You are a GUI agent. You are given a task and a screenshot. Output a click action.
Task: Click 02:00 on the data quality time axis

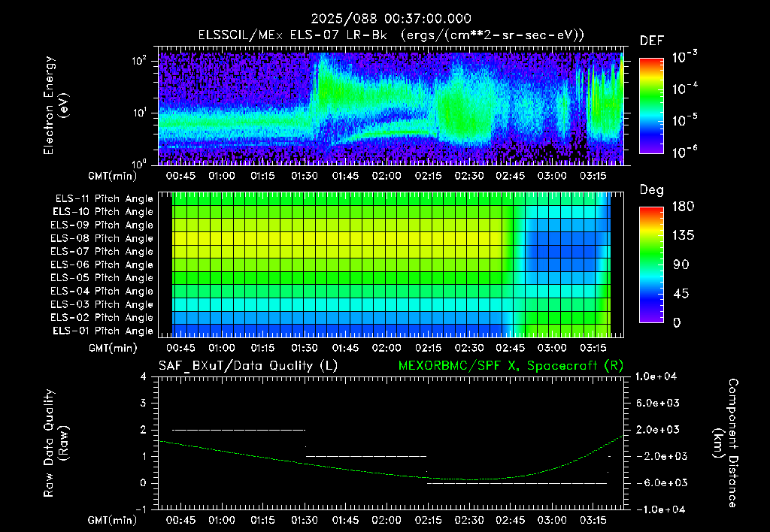(x=387, y=520)
